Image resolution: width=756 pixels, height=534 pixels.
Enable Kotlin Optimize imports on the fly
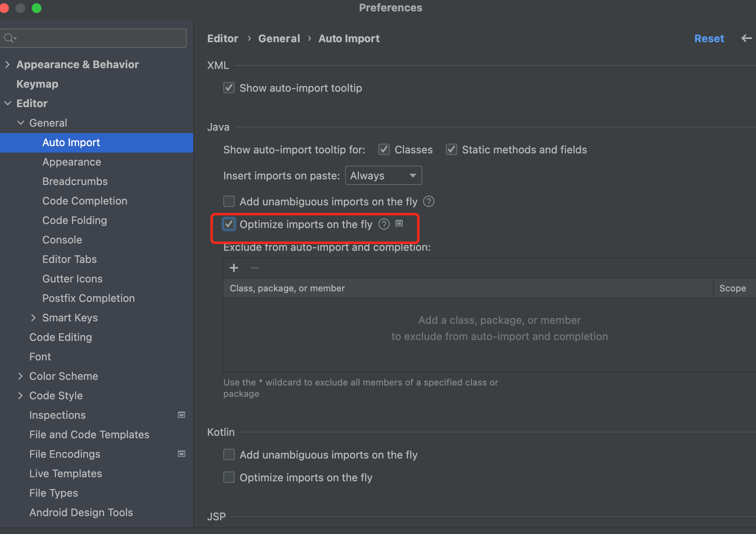tap(229, 477)
